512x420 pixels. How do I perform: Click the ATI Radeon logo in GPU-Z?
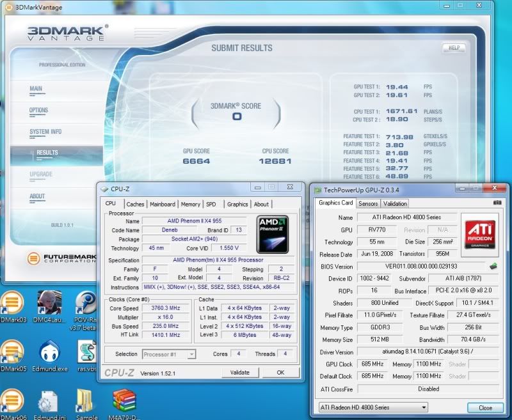(x=480, y=234)
